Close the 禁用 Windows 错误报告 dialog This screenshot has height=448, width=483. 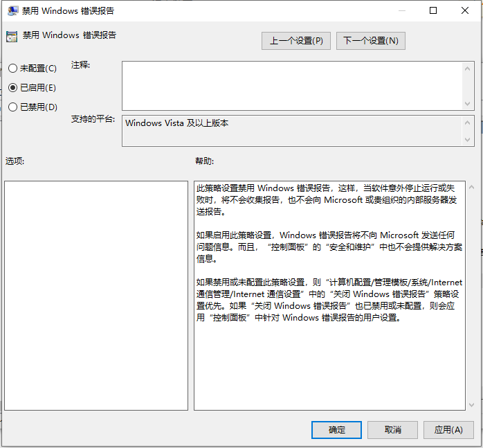[465, 11]
